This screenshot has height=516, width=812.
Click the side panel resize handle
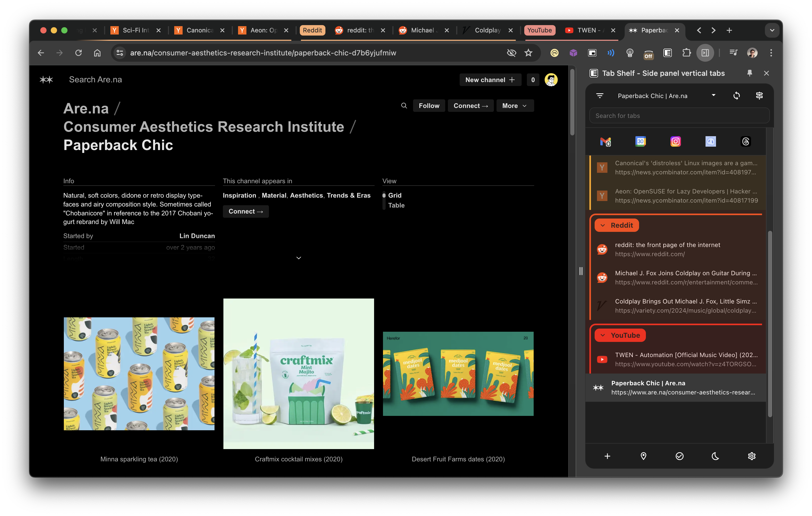click(x=581, y=271)
